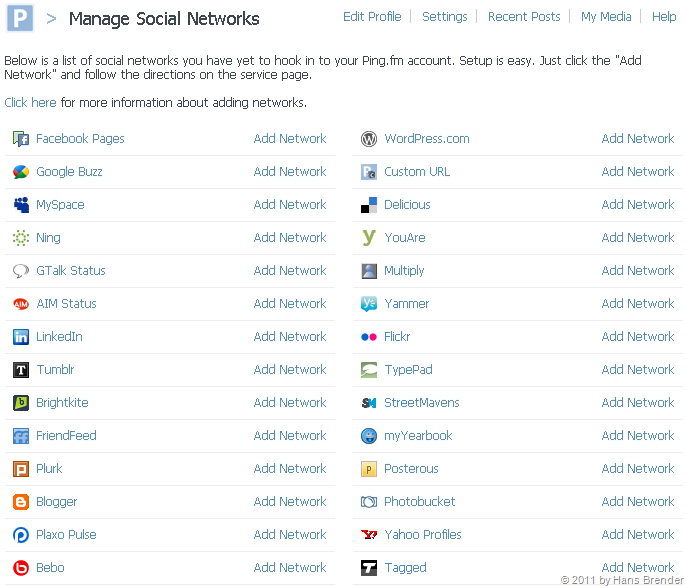Click the Tumblr icon

(x=20, y=370)
